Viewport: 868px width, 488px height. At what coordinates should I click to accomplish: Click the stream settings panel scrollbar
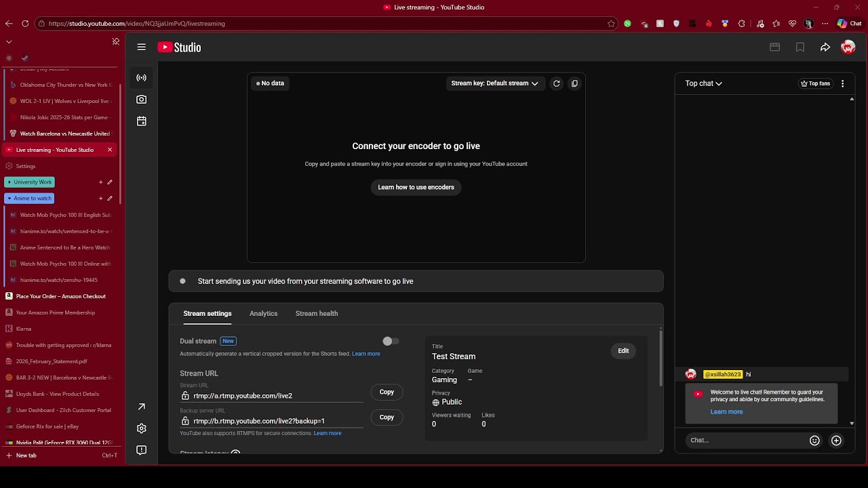pos(660,357)
